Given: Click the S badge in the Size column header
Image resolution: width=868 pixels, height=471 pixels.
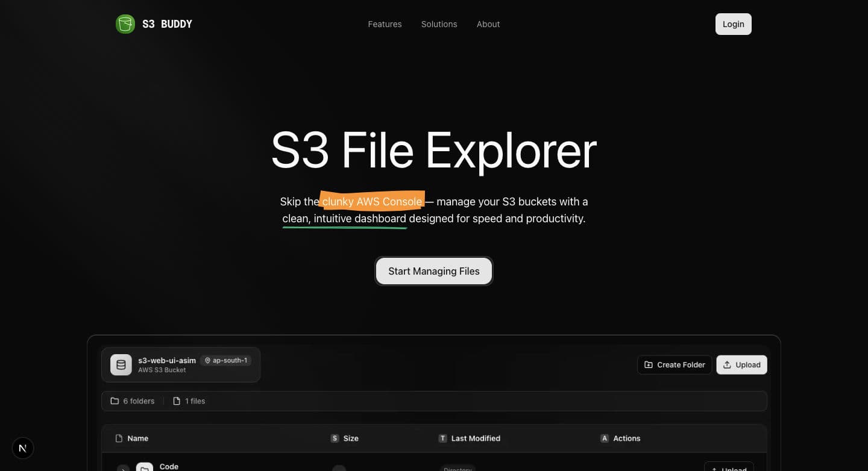Looking at the screenshot, I should 335,438.
